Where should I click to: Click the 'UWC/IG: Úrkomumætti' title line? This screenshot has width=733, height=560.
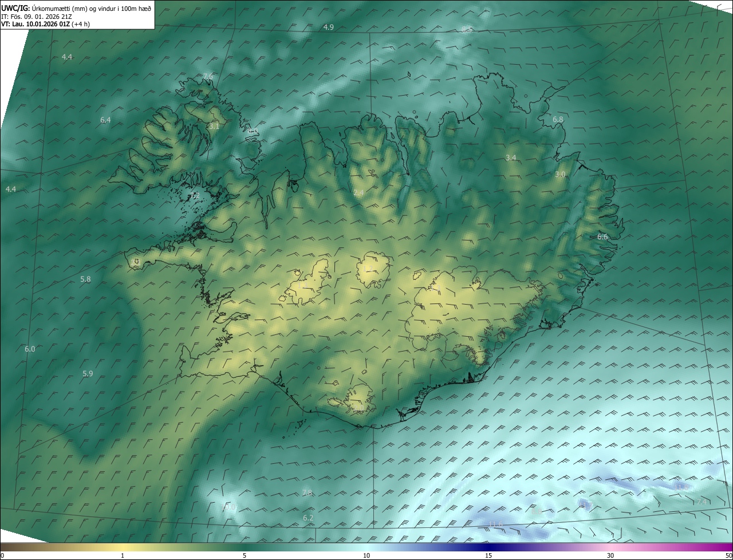coord(76,9)
